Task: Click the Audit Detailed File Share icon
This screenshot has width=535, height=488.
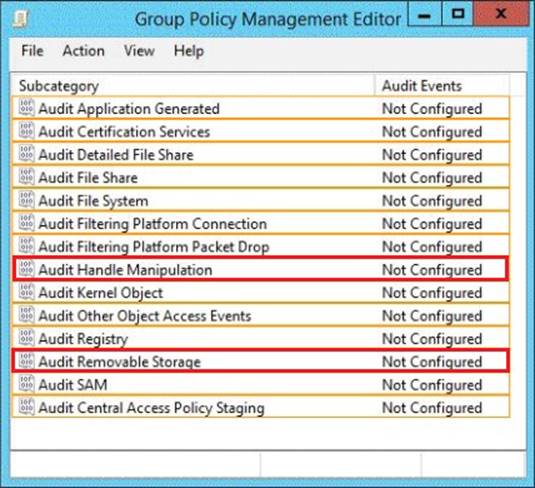Action: (26, 154)
